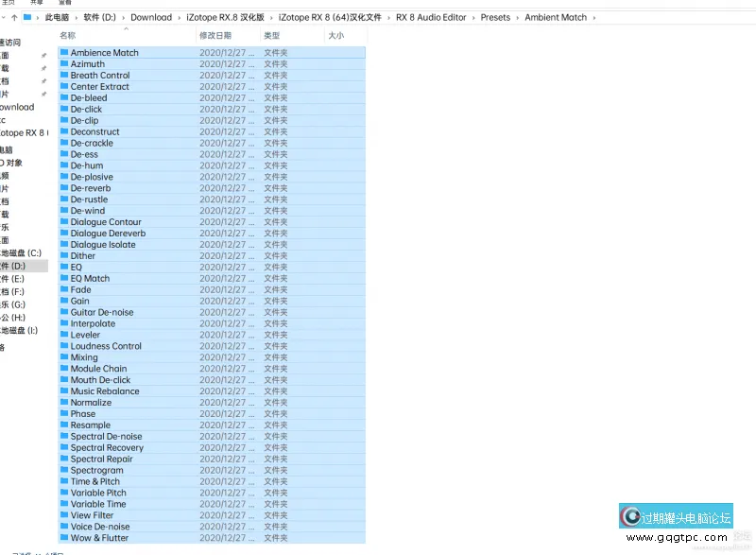Select the Spectral De-noise folder icon
Viewport: 756px width, 555px height.
pos(64,437)
